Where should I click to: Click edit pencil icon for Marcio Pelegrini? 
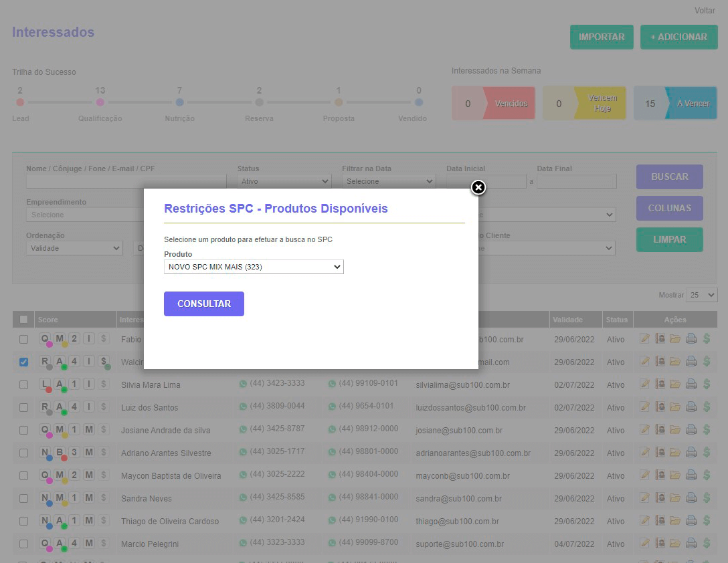(x=645, y=544)
